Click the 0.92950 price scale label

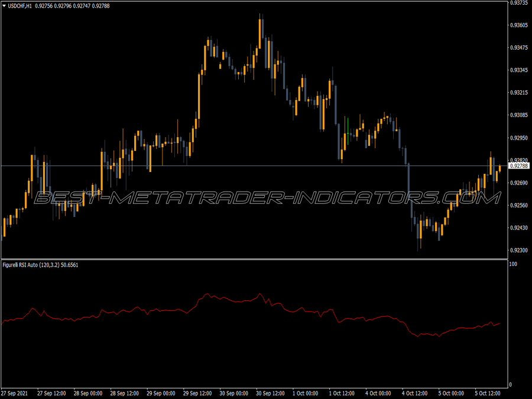[x=519, y=138]
